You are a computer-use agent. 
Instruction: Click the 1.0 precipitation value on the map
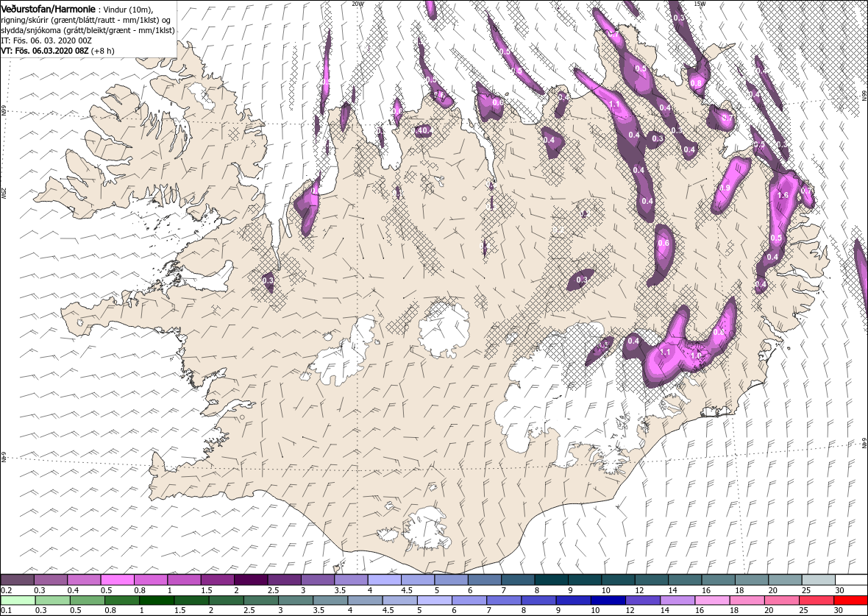pos(697,355)
